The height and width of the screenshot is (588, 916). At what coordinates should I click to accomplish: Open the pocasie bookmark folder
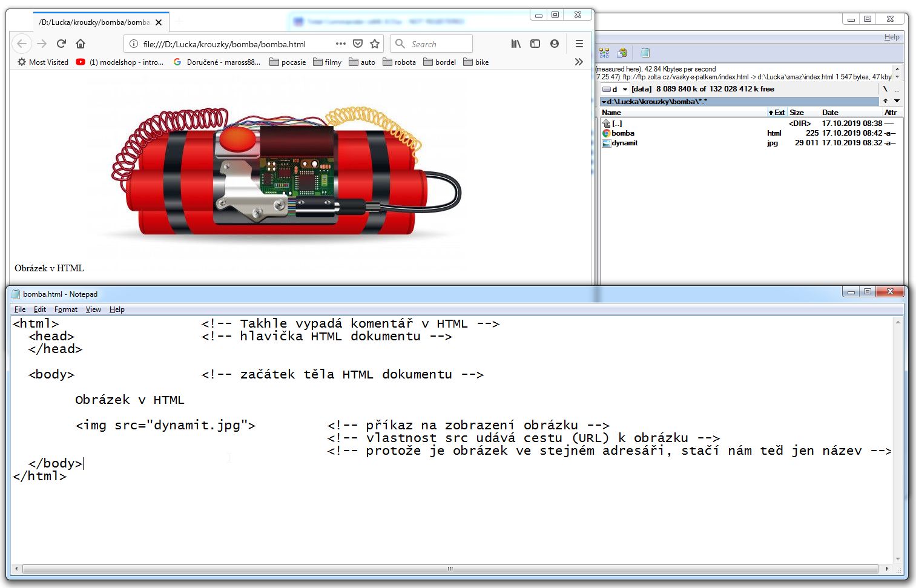coord(288,62)
